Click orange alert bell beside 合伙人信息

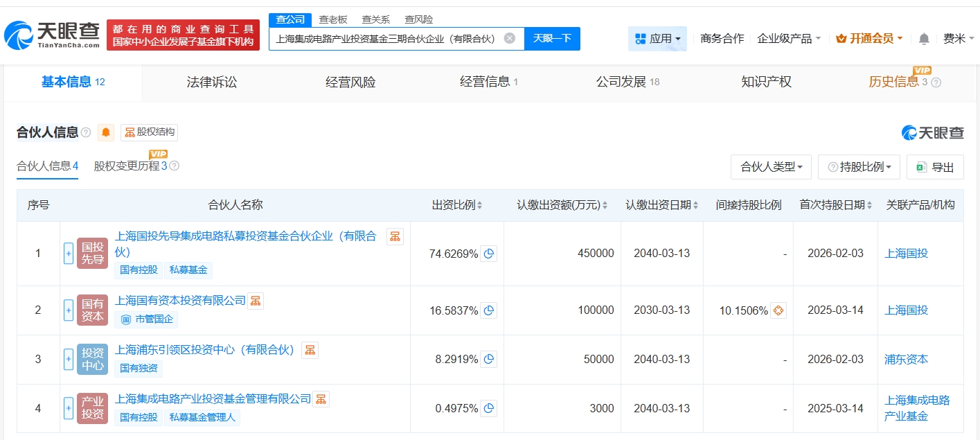pos(106,132)
